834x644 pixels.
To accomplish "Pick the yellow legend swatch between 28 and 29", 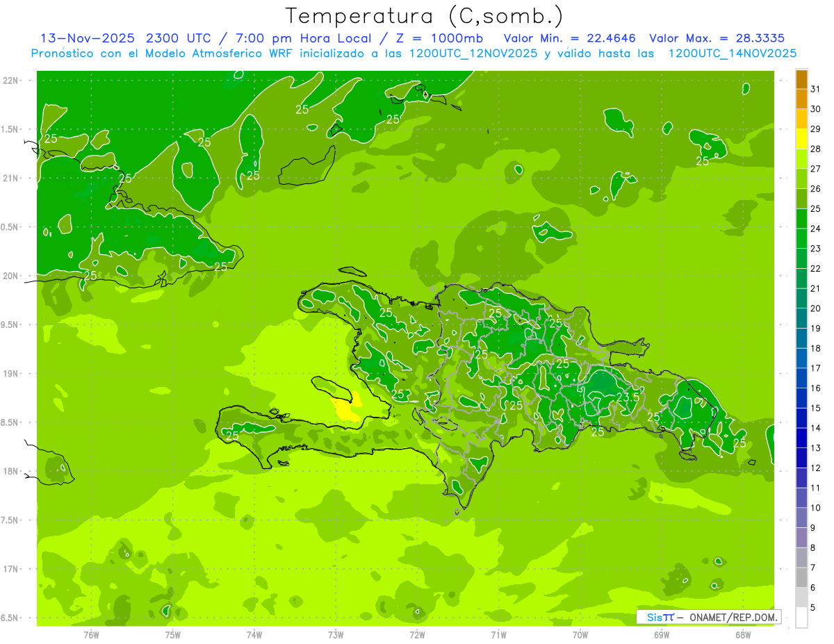I will tap(801, 139).
